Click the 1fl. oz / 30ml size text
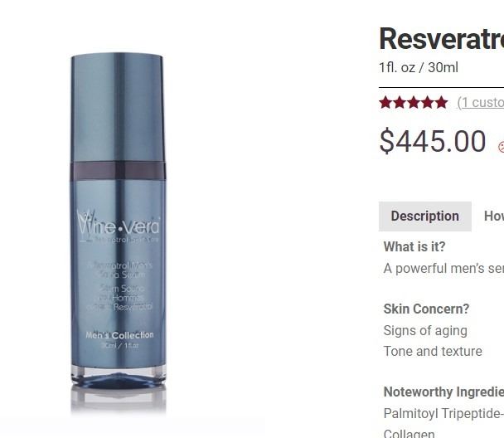The height and width of the screenshot is (438, 504). [x=419, y=67]
